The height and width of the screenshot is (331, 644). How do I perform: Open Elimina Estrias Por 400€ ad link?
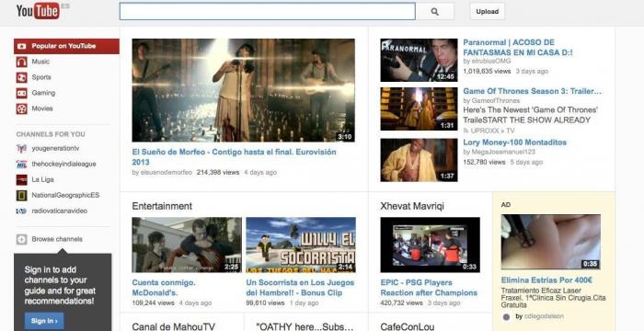coord(546,280)
